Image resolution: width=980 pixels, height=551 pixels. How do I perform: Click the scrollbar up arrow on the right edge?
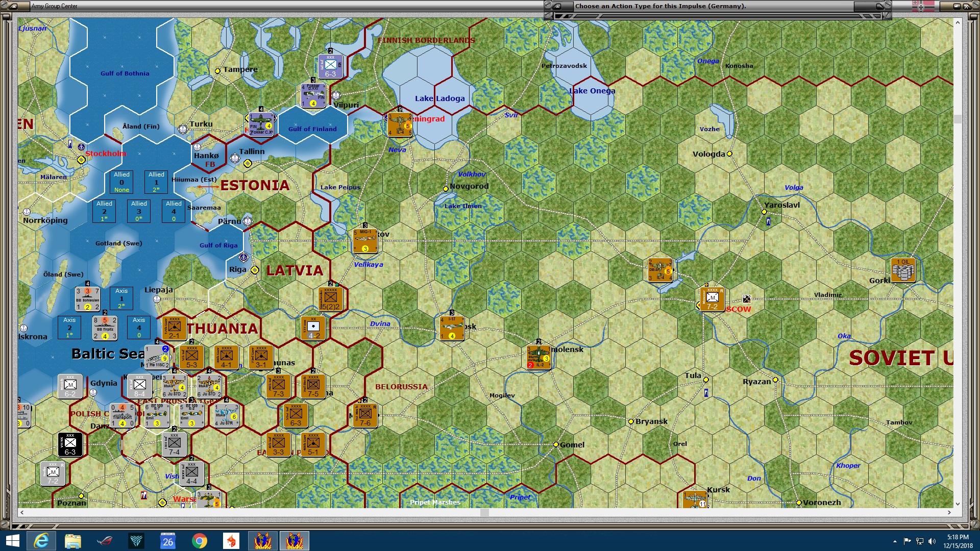click(x=958, y=22)
